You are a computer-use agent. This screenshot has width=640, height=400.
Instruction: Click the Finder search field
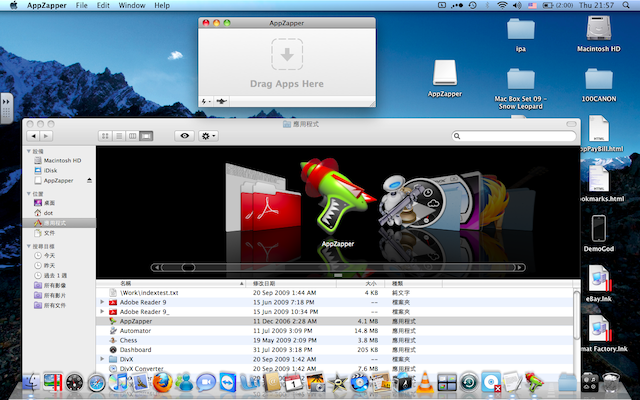coord(514,136)
